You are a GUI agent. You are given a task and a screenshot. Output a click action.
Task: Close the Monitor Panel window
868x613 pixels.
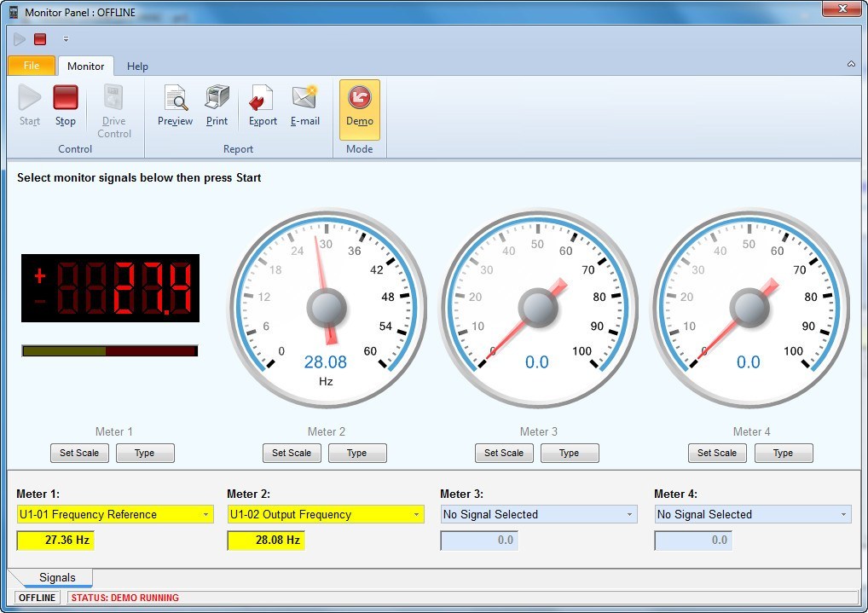pos(842,9)
